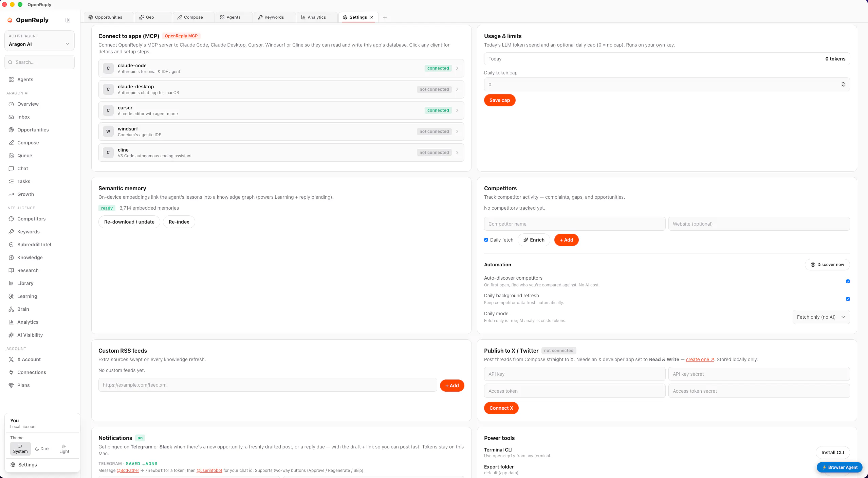This screenshot has width=868, height=478.
Task: Select Dark theme option
Action: pos(42,449)
